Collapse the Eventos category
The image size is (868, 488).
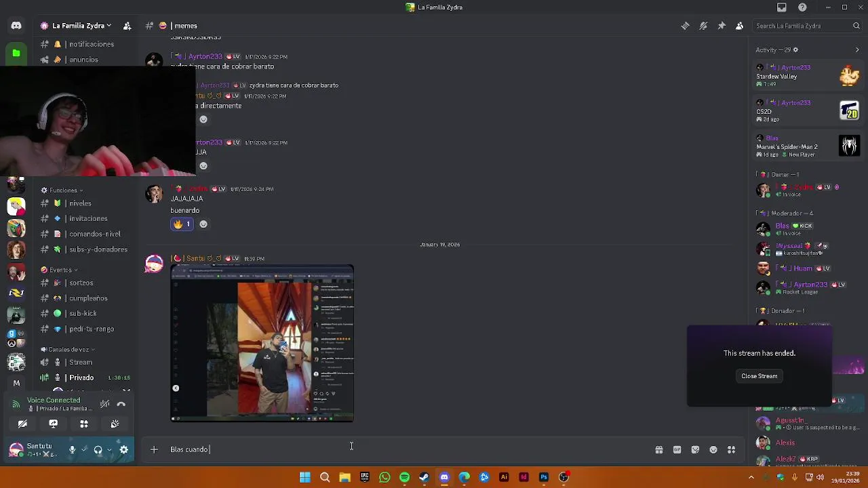[60, 270]
